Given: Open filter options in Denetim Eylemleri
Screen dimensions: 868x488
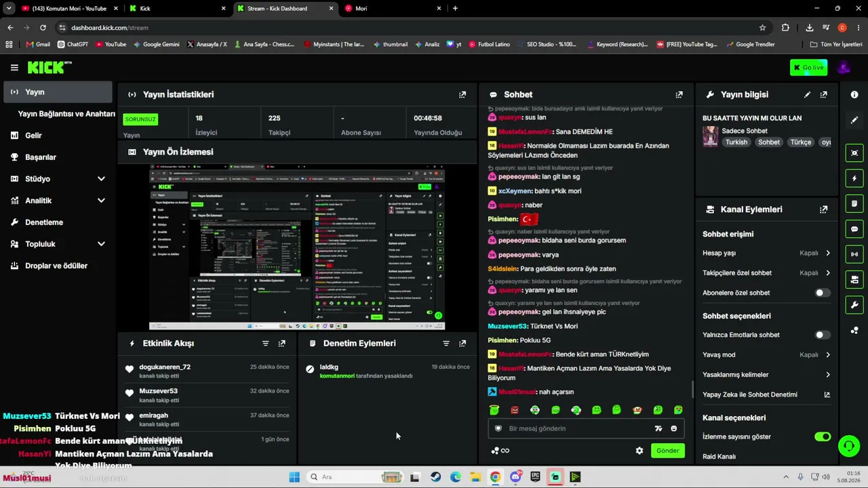Looking at the screenshot, I should tap(446, 344).
